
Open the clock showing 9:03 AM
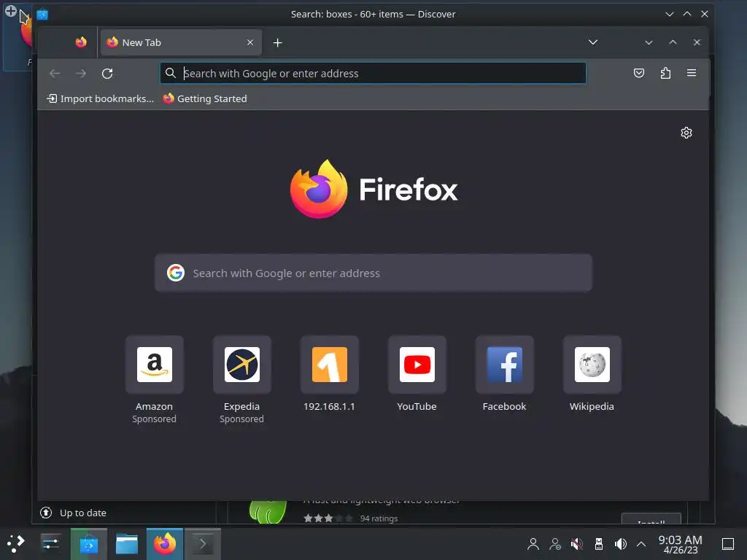pyautogui.click(x=681, y=544)
